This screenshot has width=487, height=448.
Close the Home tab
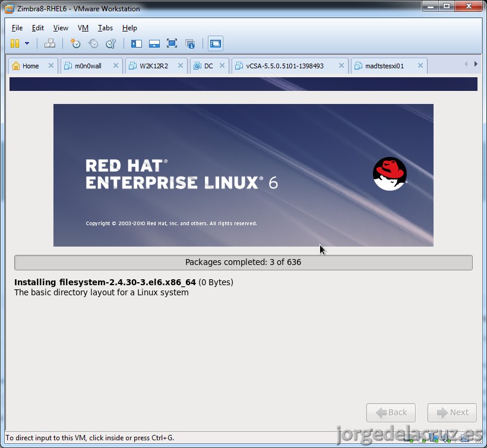point(51,65)
